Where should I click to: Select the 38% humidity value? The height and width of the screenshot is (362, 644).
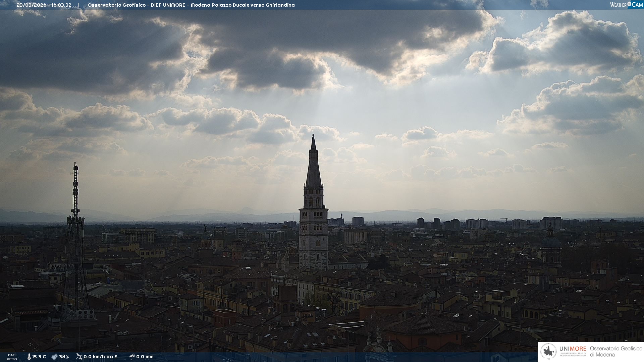64,357
